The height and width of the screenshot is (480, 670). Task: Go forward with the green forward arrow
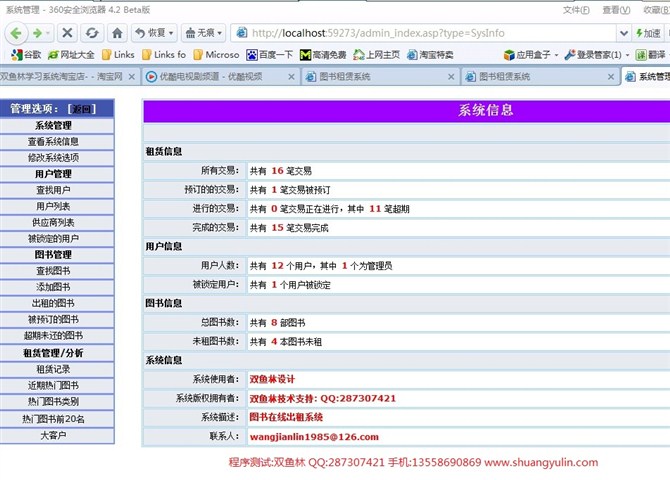click(x=38, y=33)
